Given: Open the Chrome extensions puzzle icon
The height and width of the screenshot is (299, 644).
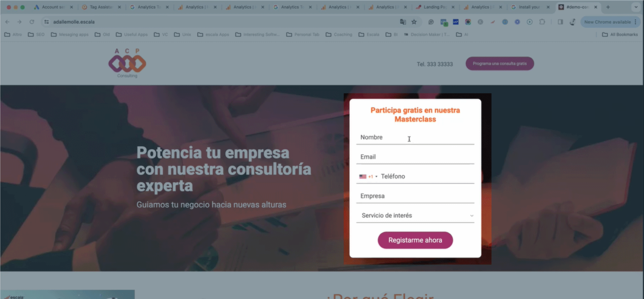Looking at the screenshot, I should click(542, 22).
